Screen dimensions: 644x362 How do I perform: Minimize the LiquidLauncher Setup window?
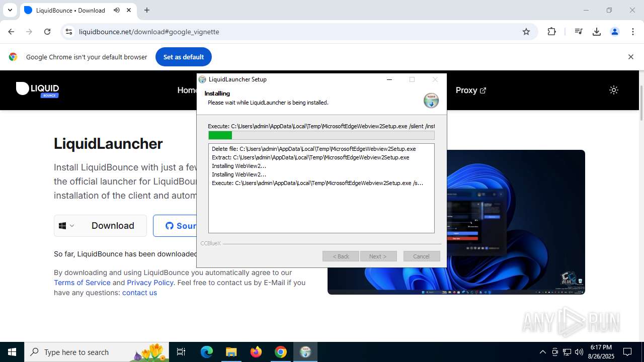click(x=389, y=79)
